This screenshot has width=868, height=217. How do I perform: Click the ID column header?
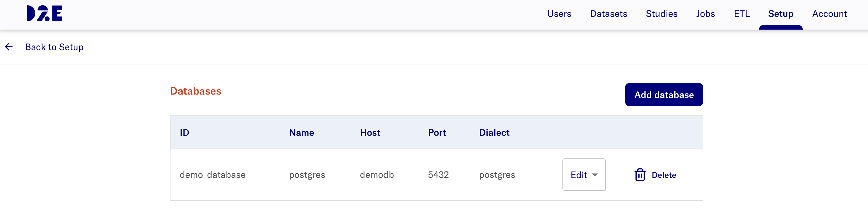pyautogui.click(x=184, y=132)
